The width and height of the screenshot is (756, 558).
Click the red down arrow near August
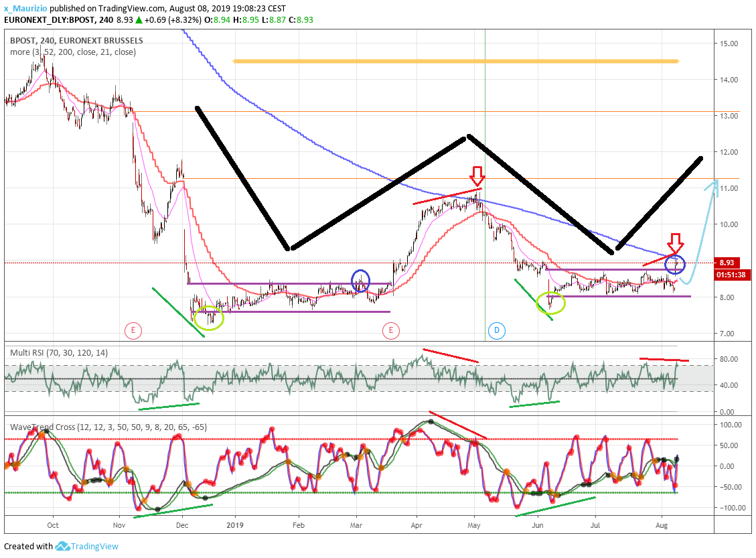pos(676,242)
